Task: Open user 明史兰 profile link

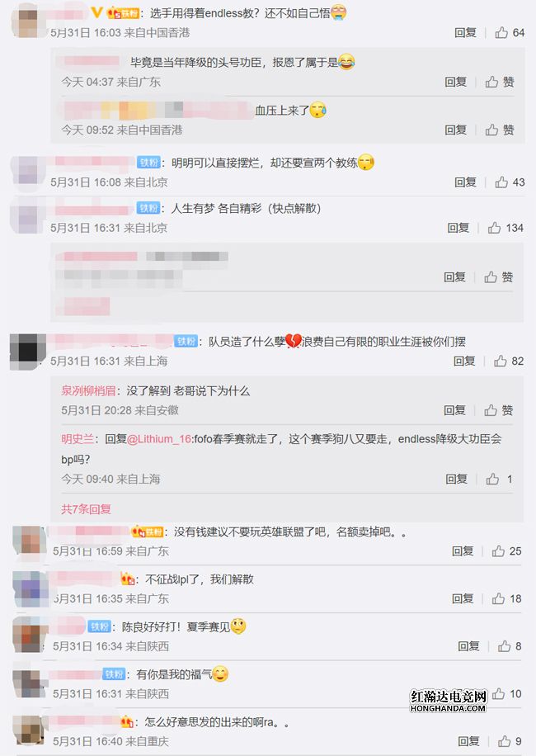Action: (77, 439)
